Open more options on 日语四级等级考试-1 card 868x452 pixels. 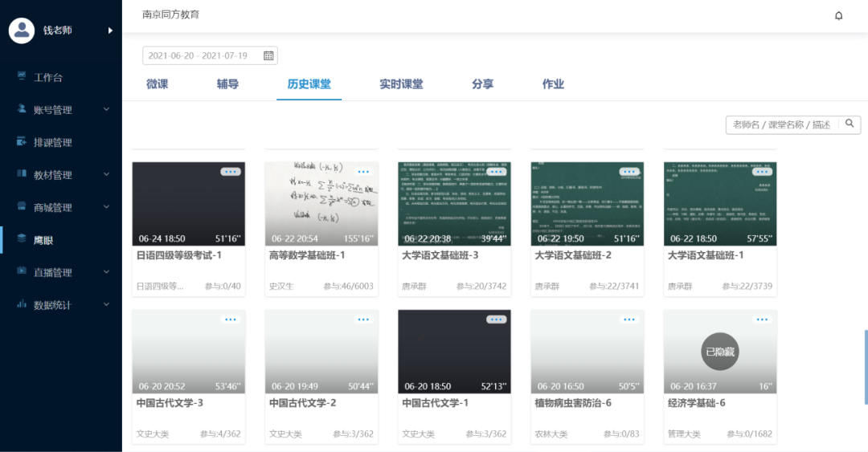pos(231,172)
